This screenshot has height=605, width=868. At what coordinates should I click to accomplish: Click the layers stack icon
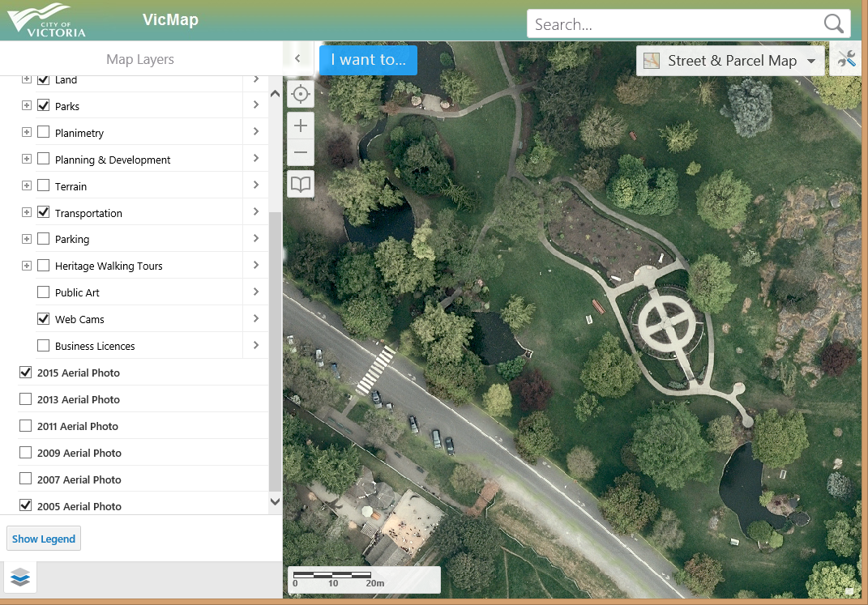(x=20, y=577)
